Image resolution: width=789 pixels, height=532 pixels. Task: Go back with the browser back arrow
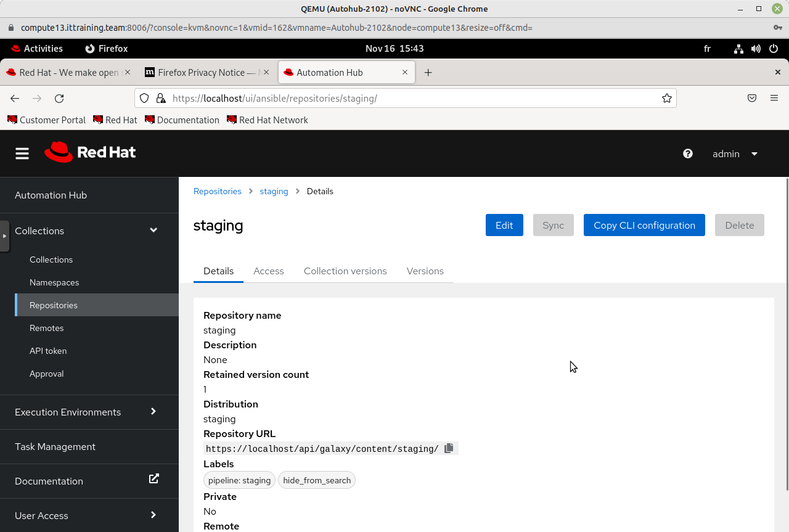[15, 98]
